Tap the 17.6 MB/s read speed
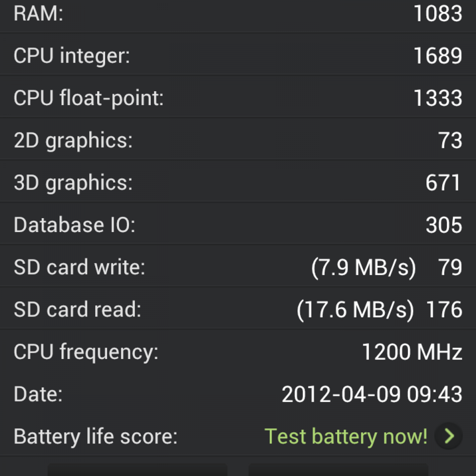 (355, 309)
